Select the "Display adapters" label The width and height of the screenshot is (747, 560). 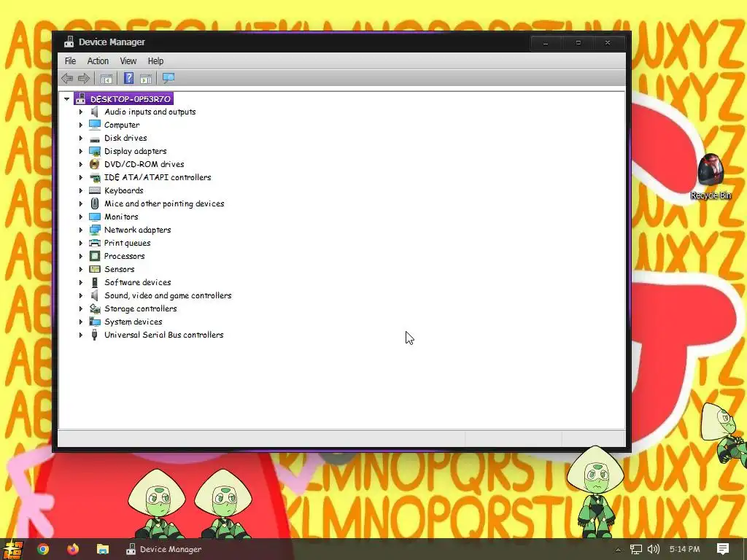136,151
